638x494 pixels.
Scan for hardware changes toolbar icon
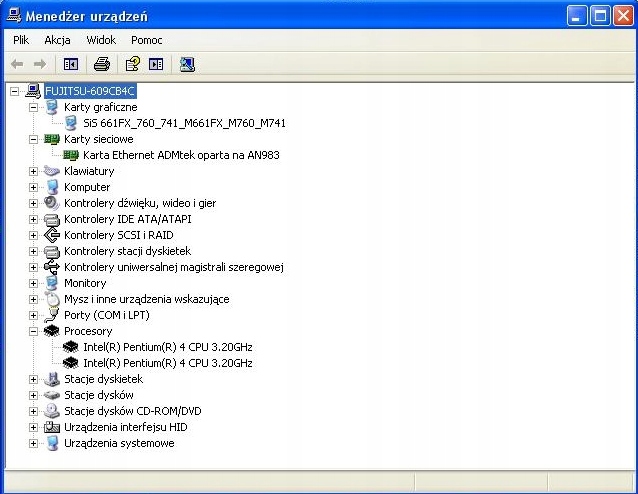pyautogui.click(x=187, y=64)
